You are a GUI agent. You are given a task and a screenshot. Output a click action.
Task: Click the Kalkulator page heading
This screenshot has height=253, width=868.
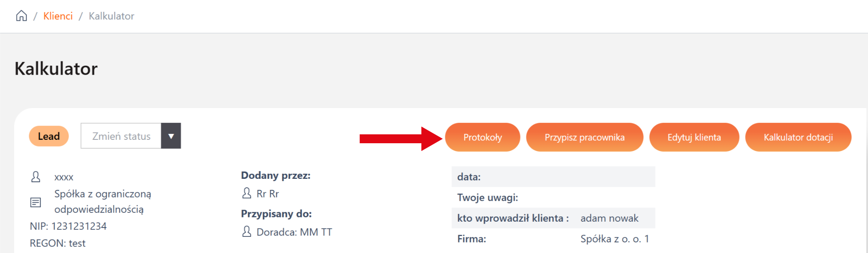56,69
